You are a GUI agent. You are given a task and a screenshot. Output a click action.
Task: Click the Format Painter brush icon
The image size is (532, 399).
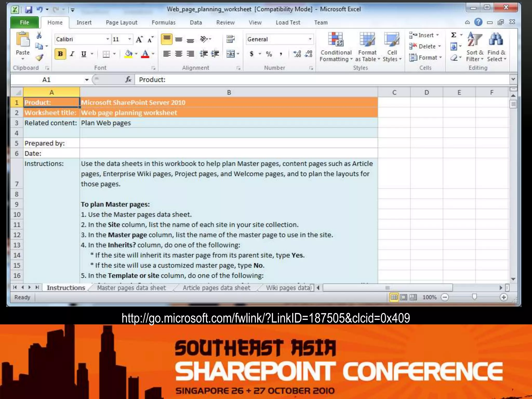coord(39,57)
